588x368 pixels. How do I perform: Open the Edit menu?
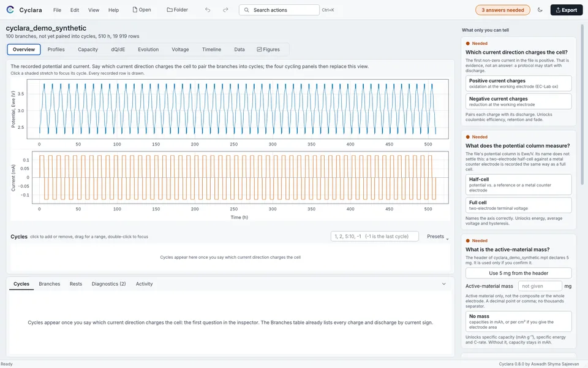tap(75, 10)
